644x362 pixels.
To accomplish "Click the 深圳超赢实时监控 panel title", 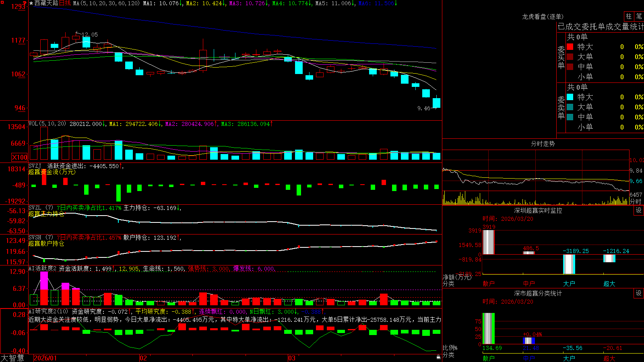I will point(538,210).
